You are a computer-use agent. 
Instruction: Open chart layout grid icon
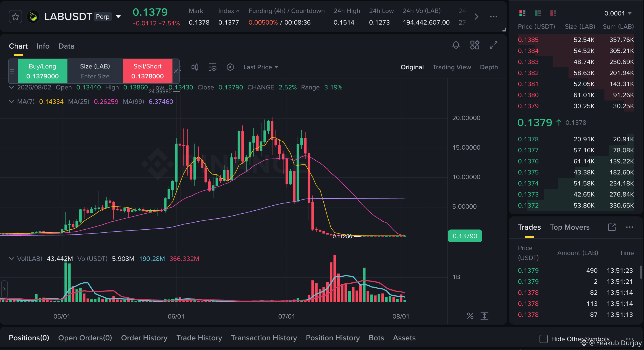point(475,45)
